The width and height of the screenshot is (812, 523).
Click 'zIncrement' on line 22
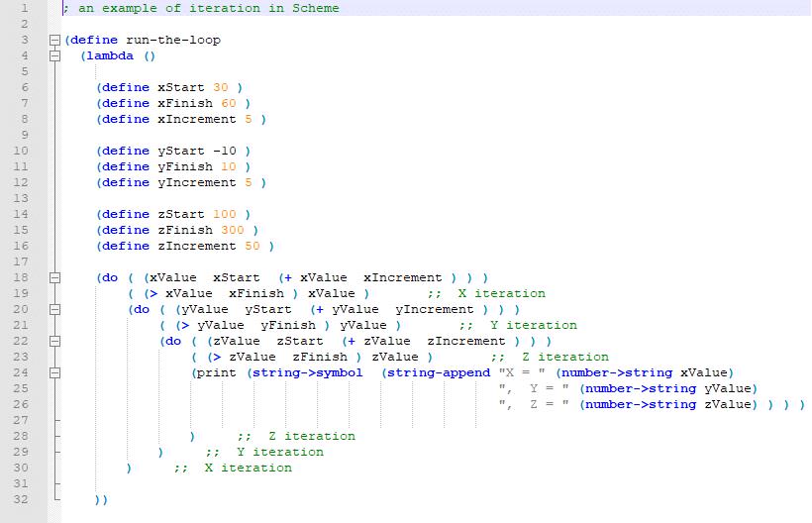click(466, 342)
